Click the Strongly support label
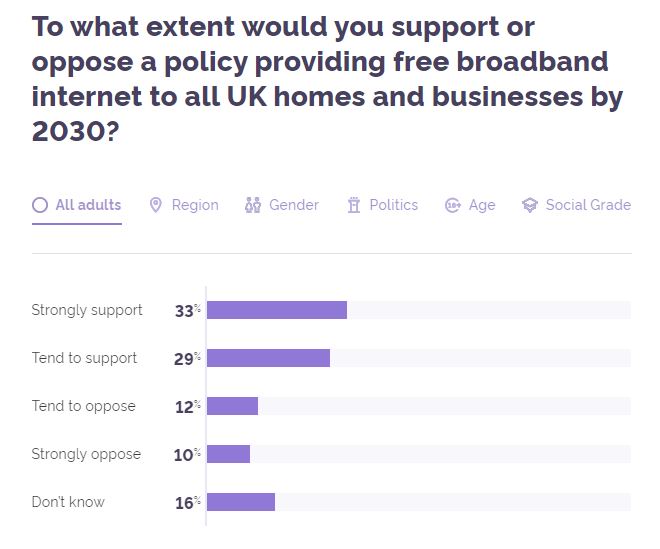 [x=87, y=310]
